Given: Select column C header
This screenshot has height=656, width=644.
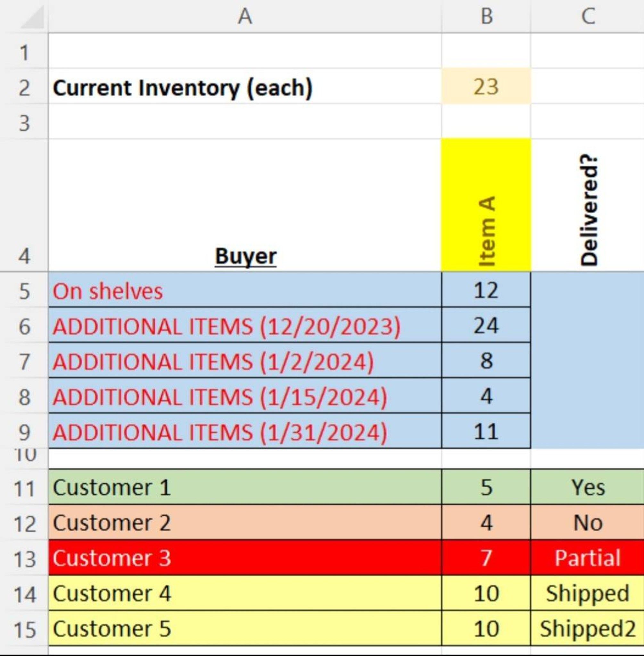Looking at the screenshot, I should [x=588, y=16].
